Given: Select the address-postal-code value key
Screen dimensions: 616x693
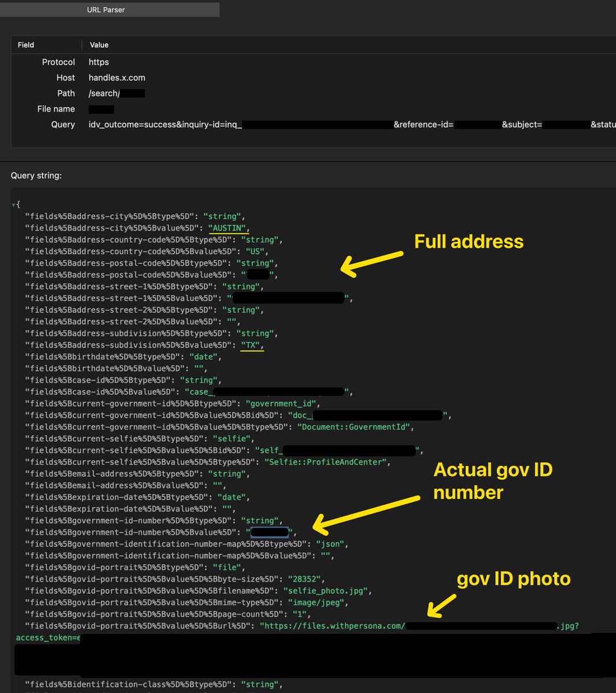Looking at the screenshot, I should tap(128, 275).
